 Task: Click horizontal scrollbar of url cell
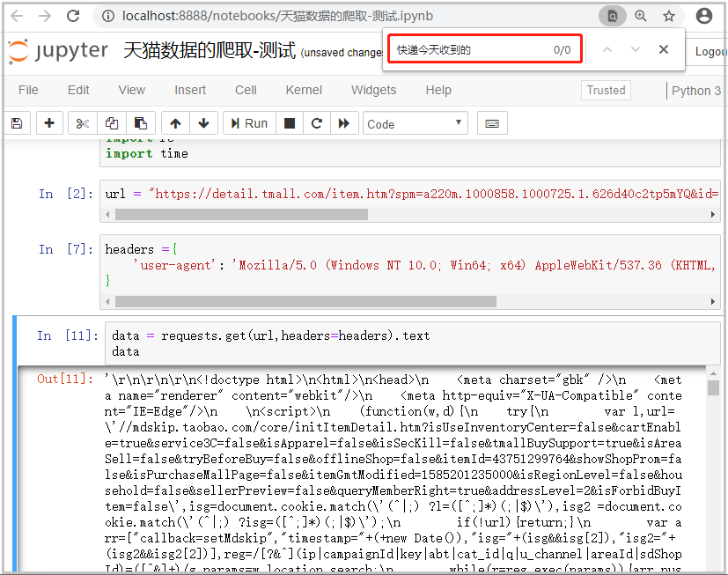pos(241,215)
